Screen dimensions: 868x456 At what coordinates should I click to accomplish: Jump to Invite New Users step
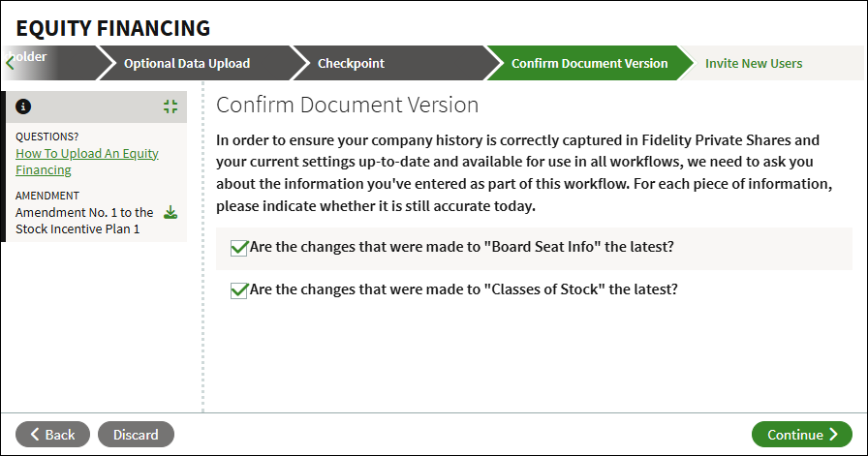[754, 63]
